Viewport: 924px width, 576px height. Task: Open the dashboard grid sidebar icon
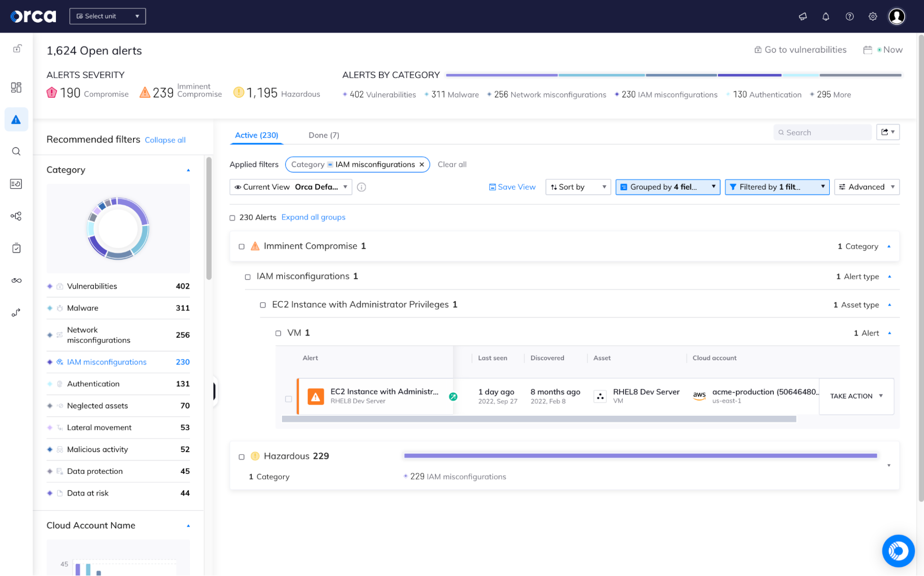[x=16, y=87]
